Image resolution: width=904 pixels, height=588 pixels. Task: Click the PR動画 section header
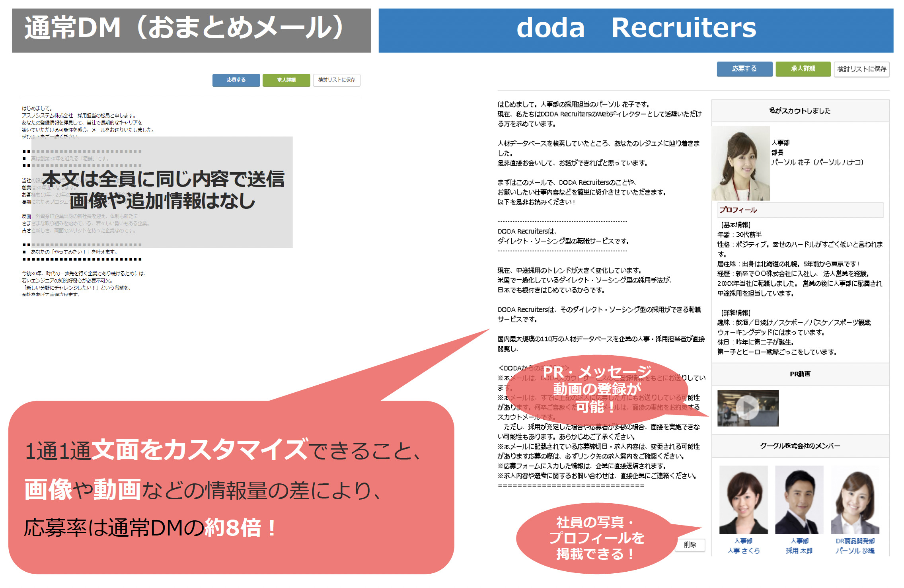(x=800, y=374)
